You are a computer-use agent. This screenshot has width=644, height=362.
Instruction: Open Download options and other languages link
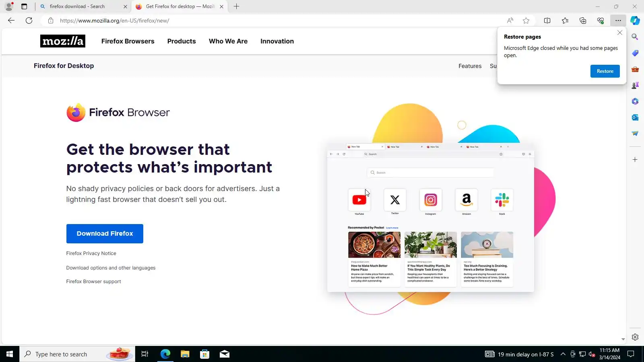tap(111, 268)
